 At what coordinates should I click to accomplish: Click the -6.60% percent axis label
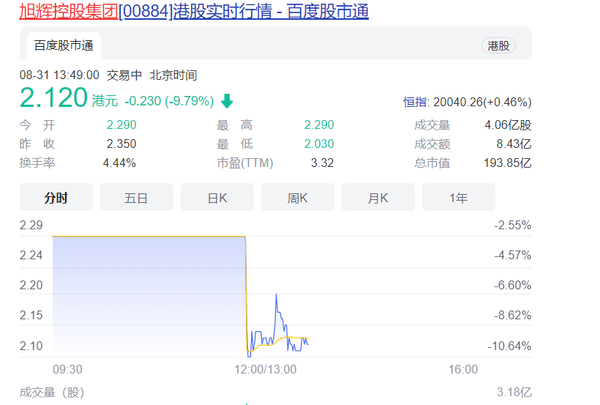click(512, 285)
